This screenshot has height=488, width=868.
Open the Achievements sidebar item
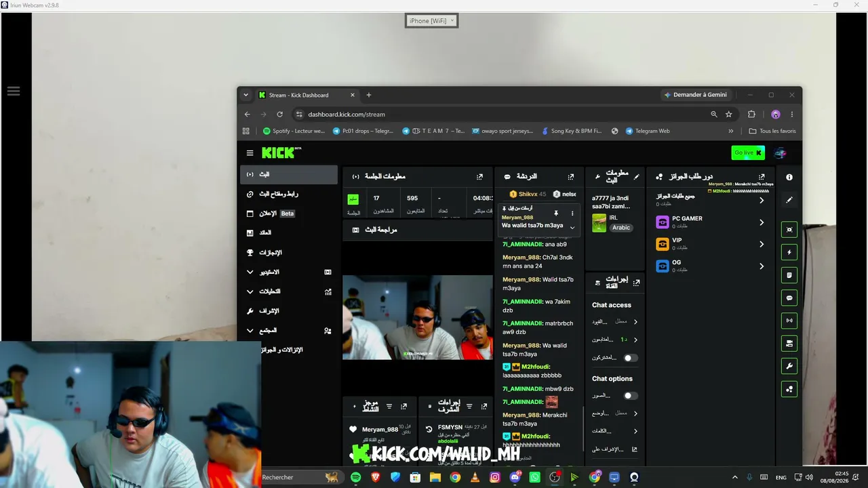288,252
